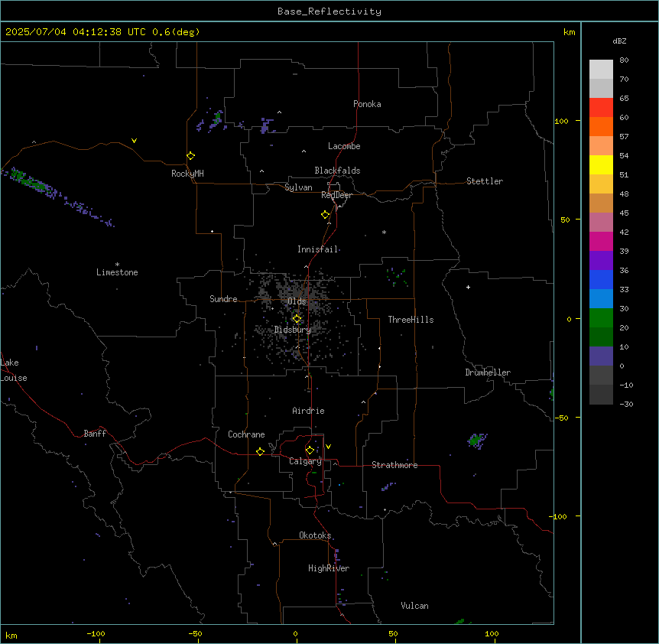This screenshot has height=644, width=659.
Task: Click the yellow v marker east of Calgary
Action: (x=328, y=447)
